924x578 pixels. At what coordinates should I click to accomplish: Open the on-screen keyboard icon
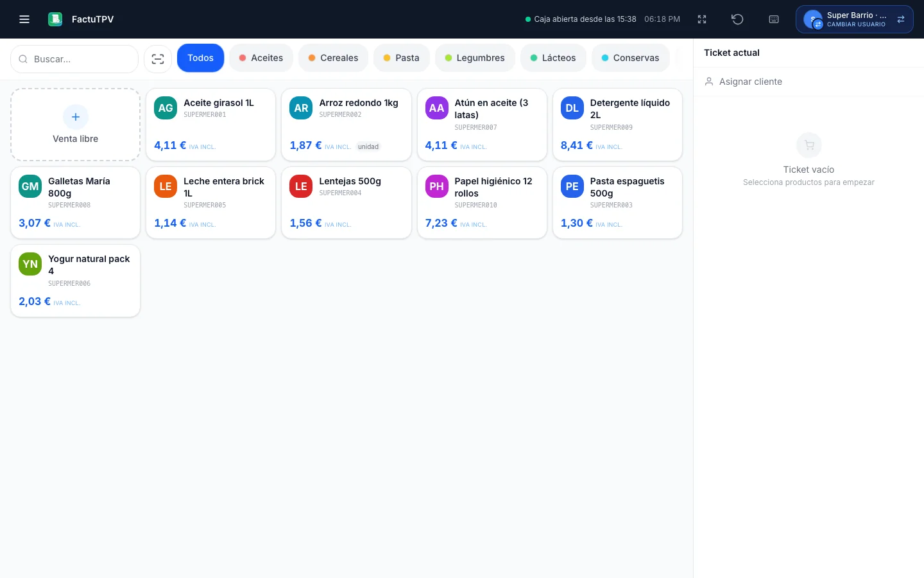click(x=774, y=19)
